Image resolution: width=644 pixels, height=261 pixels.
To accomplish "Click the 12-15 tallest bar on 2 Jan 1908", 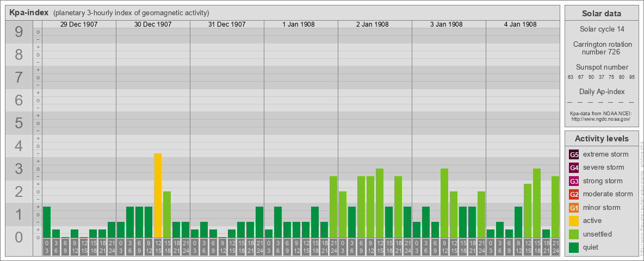I will [x=380, y=203].
